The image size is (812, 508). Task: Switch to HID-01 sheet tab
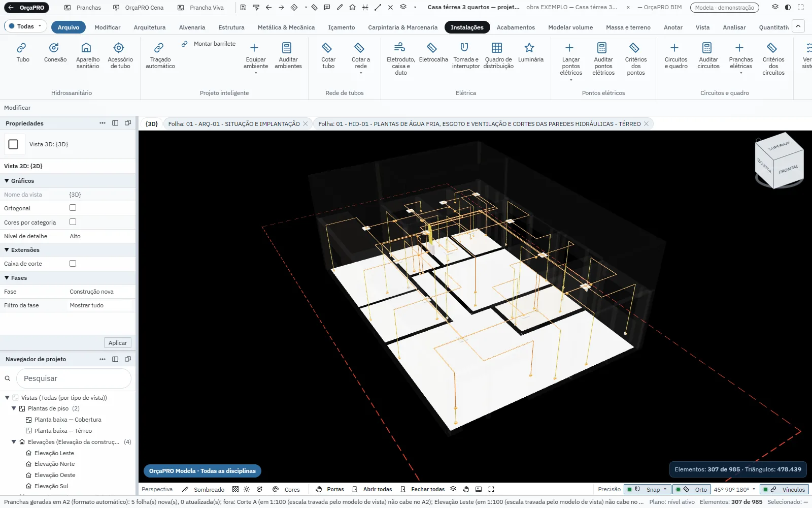(480, 124)
